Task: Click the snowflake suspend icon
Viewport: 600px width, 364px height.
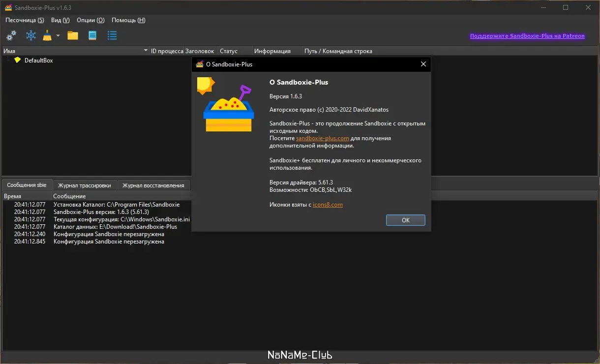Action: point(31,35)
